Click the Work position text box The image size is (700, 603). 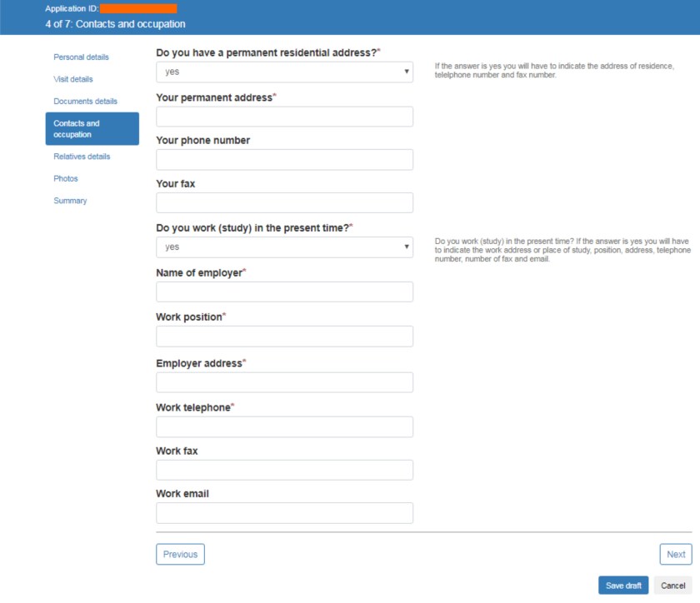(x=284, y=336)
